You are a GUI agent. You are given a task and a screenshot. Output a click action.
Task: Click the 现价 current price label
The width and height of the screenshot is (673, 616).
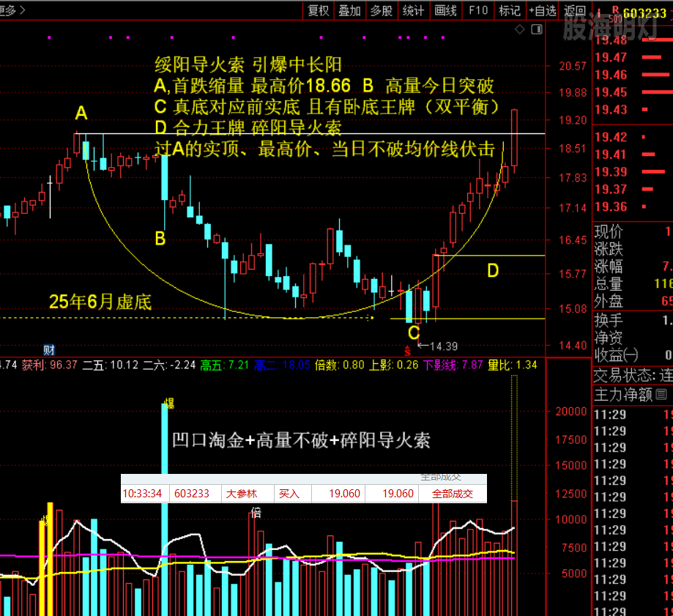click(608, 231)
